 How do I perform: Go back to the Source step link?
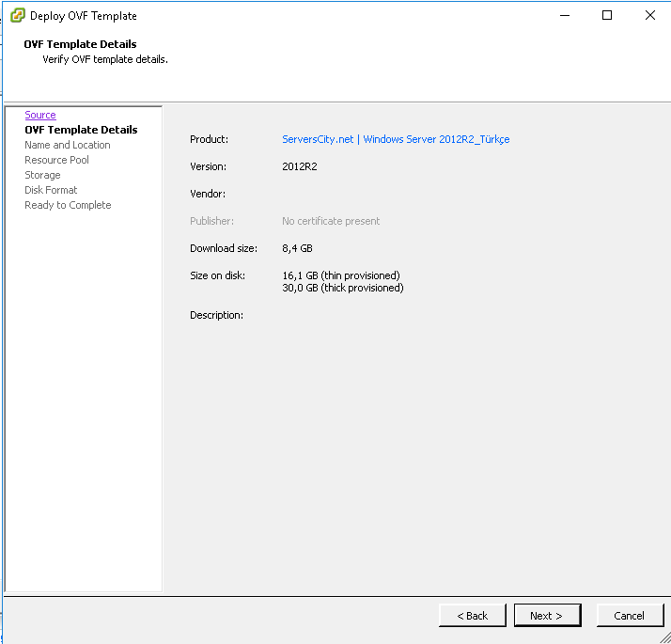[x=40, y=115]
